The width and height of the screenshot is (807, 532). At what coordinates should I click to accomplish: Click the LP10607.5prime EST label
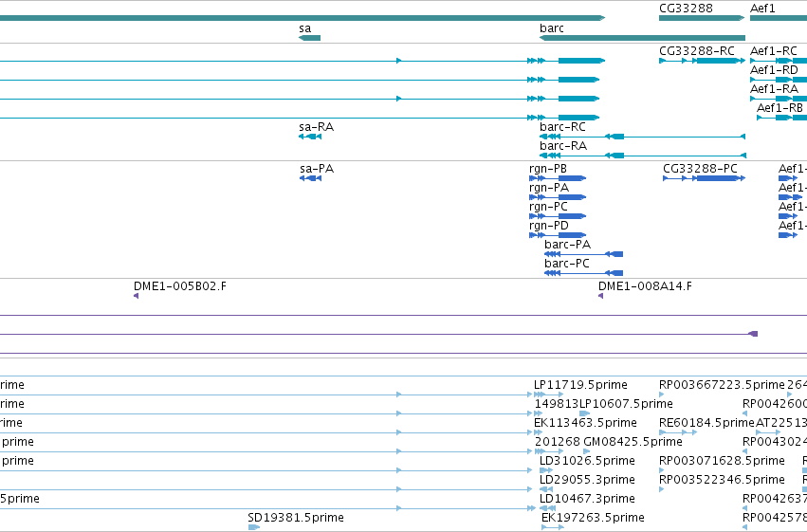click(626, 404)
